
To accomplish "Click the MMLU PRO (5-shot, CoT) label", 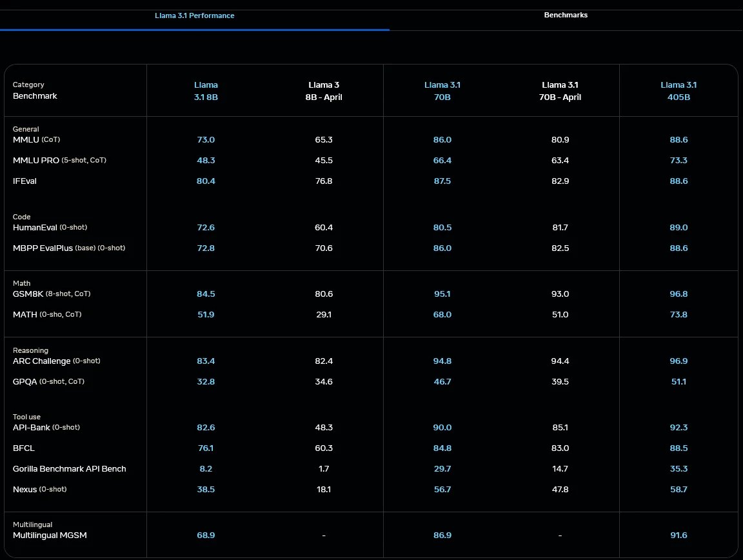I will (x=59, y=160).
